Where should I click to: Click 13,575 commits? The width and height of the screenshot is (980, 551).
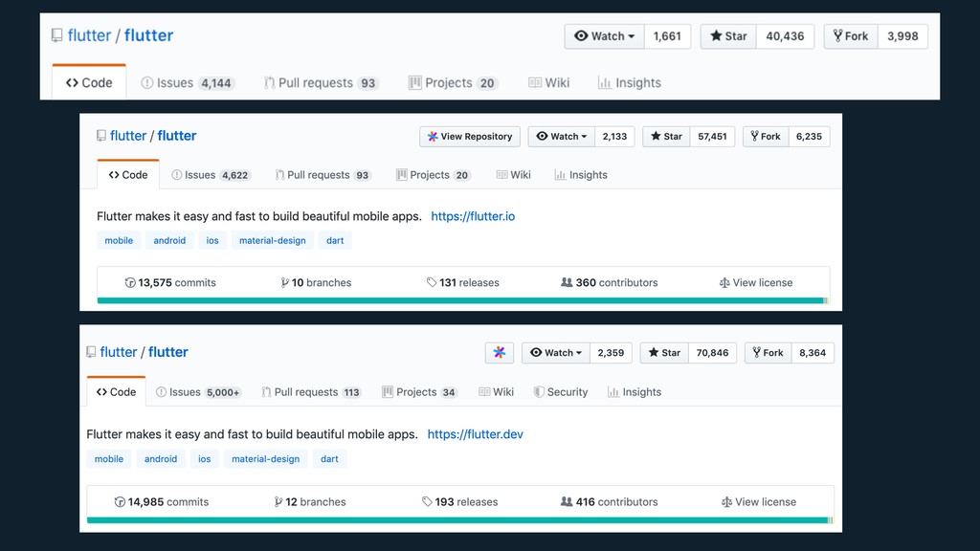click(170, 282)
